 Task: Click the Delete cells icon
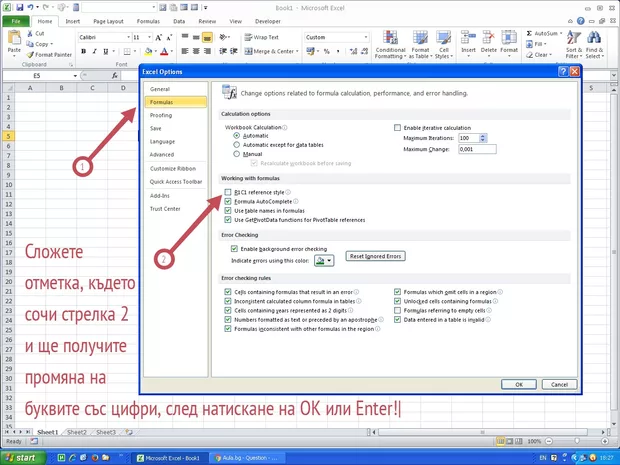point(489,38)
